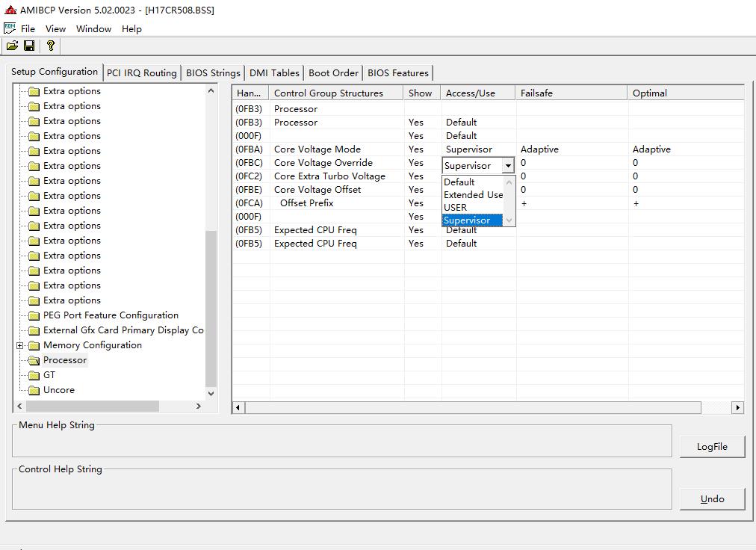Click right arrow of table horizontal scrollbar
This screenshot has width=756, height=550.
pos(738,408)
